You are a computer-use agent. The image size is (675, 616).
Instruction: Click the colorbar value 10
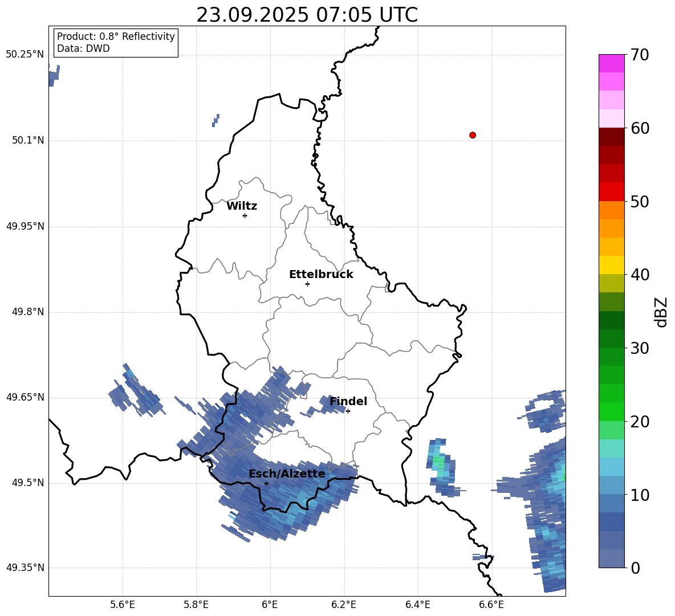click(640, 495)
